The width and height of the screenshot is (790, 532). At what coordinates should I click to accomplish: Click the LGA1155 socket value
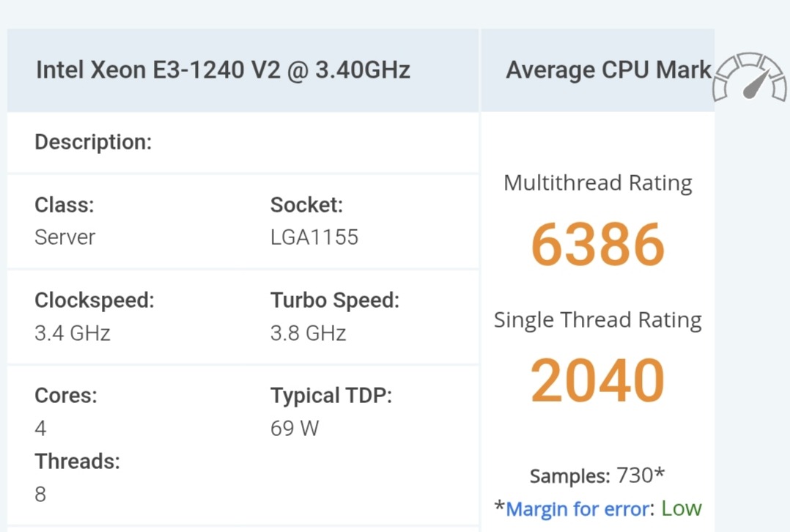tap(314, 237)
